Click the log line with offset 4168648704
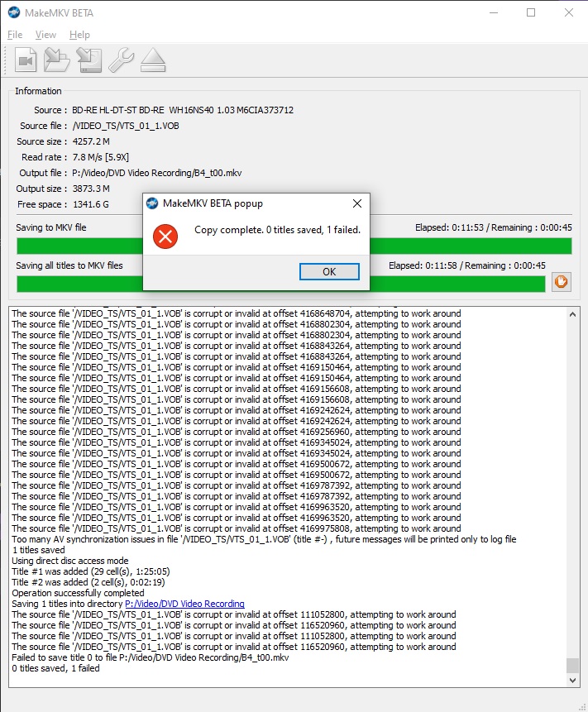The height and width of the screenshot is (712, 588). (237, 313)
